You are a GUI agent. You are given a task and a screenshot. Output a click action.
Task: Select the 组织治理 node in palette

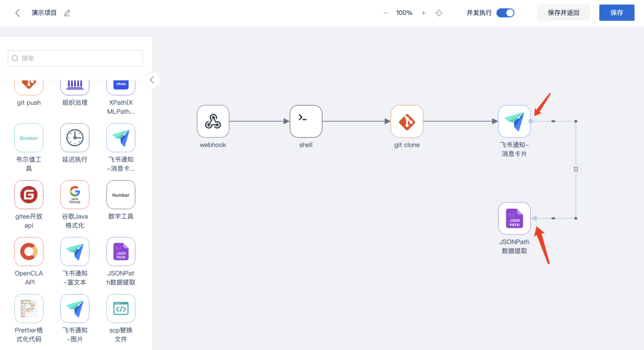[75, 88]
